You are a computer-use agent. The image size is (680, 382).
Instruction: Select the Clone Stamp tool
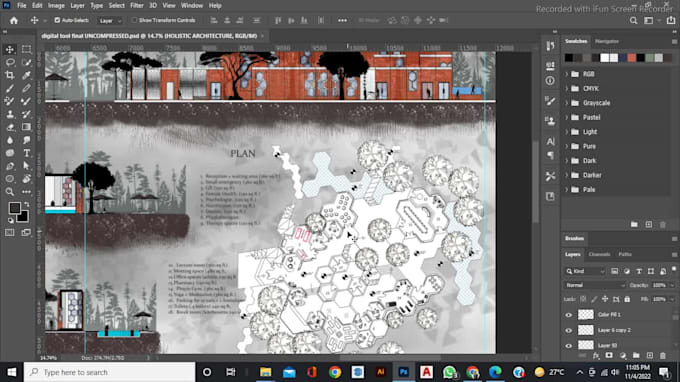click(10, 114)
